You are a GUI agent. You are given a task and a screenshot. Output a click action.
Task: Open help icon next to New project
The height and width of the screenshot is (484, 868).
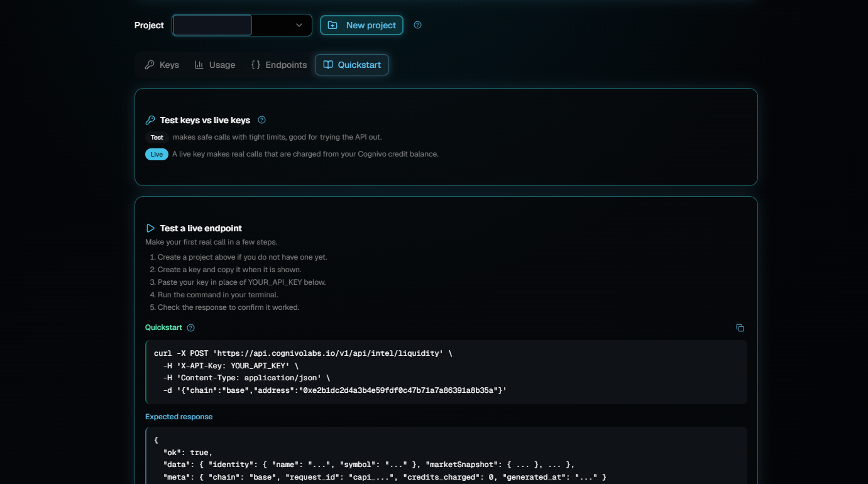point(418,25)
